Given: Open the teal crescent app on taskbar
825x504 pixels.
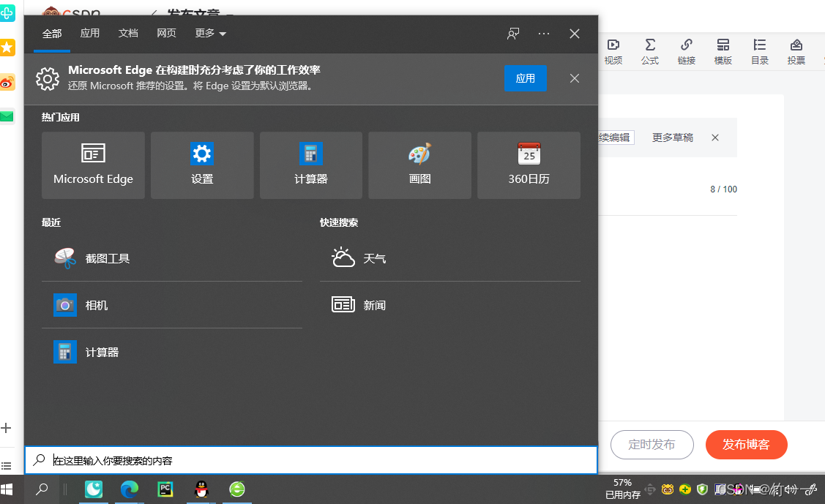Looking at the screenshot, I should pos(94,490).
